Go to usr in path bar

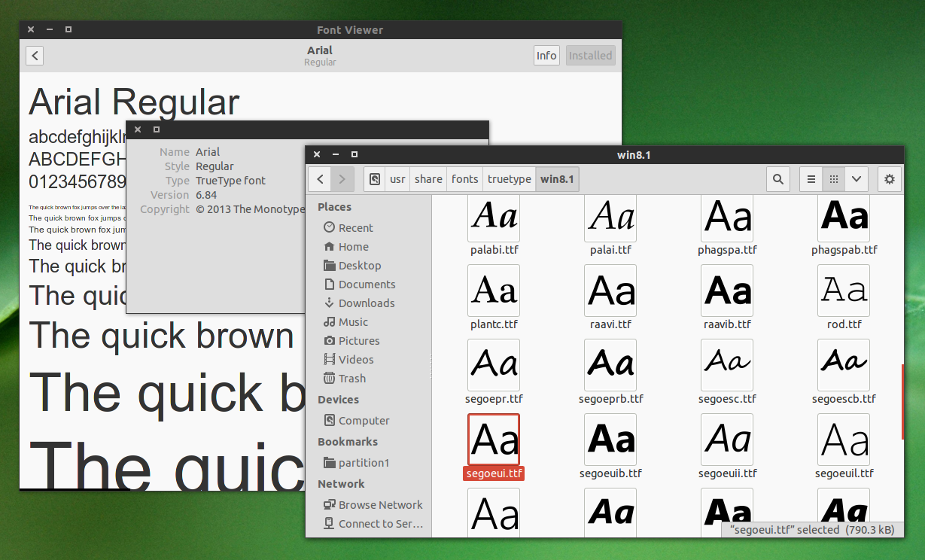click(397, 179)
